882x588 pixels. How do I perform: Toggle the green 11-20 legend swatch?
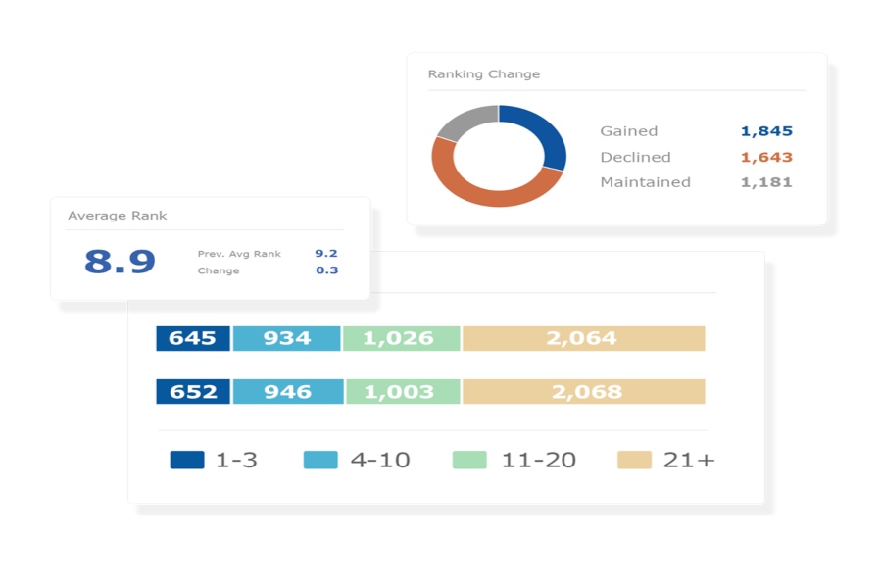click(x=469, y=460)
